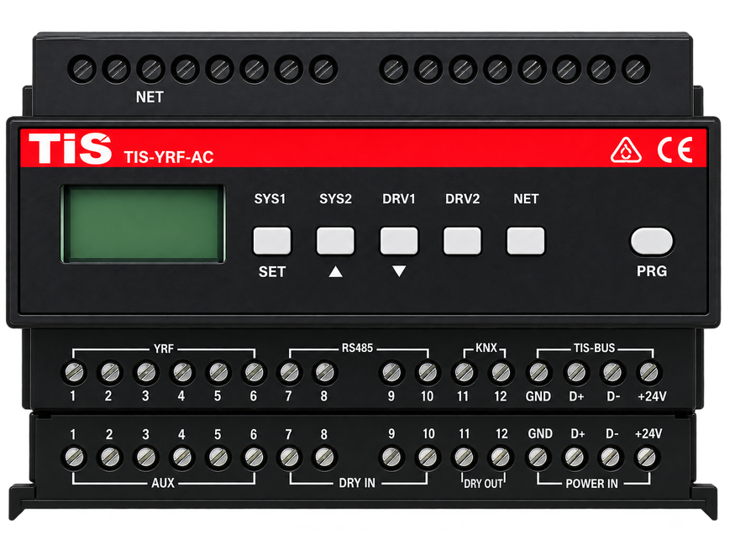
Task: Click the AUX group label
Action: pyautogui.click(x=163, y=483)
